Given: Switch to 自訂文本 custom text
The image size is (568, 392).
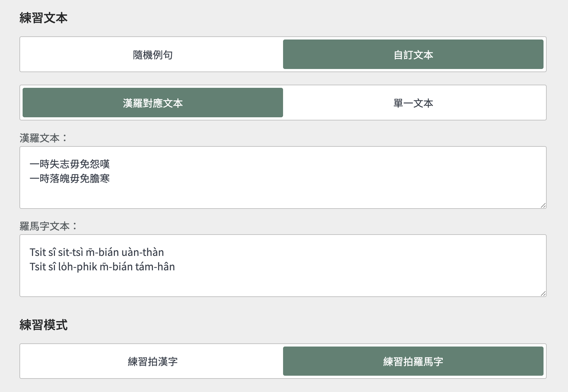Looking at the screenshot, I should click(413, 55).
